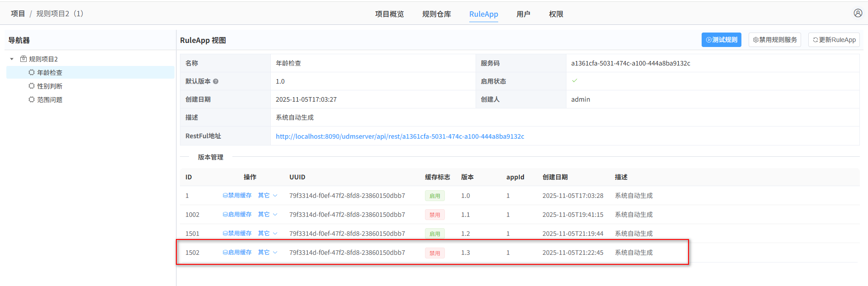Click the 缓存标志 column header
The height and width of the screenshot is (286, 868).
(x=437, y=177)
